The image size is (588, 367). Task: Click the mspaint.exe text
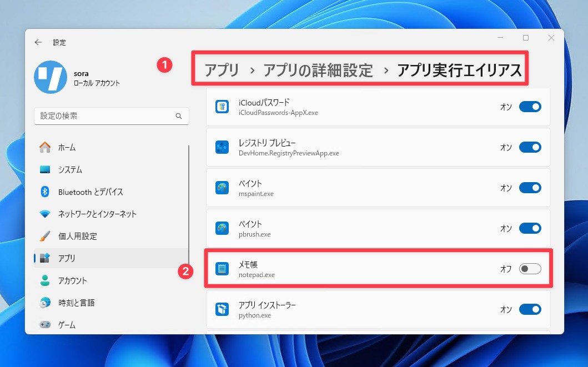point(256,194)
